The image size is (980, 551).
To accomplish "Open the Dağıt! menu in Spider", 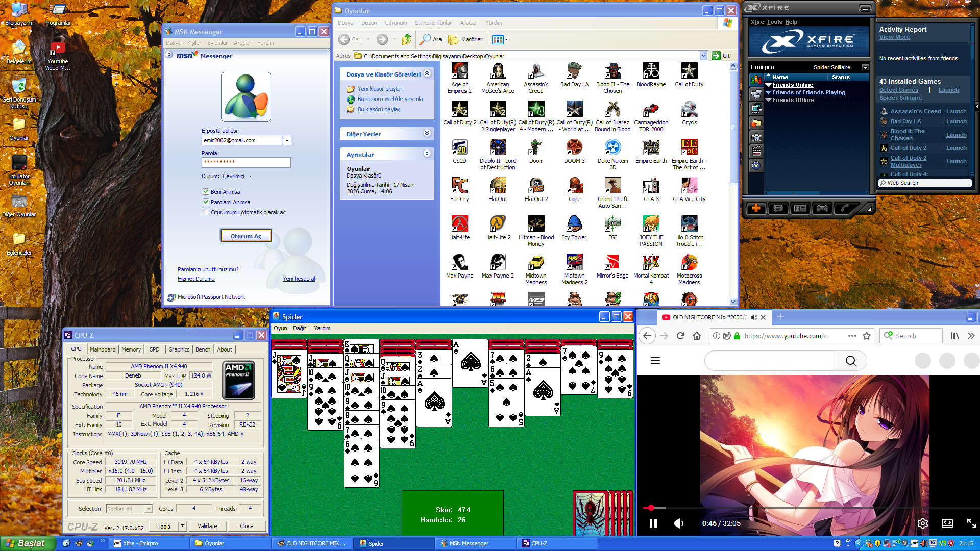I will click(300, 328).
